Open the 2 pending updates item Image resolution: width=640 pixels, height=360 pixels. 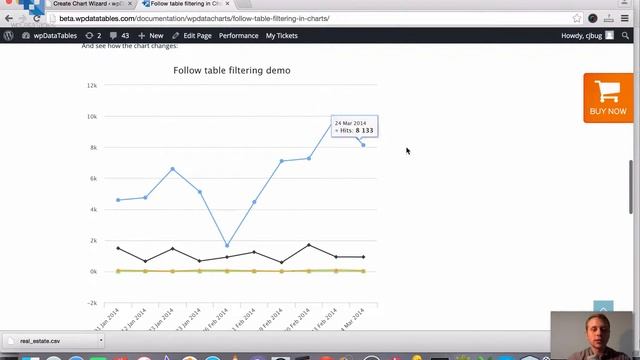[x=93, y=36]
